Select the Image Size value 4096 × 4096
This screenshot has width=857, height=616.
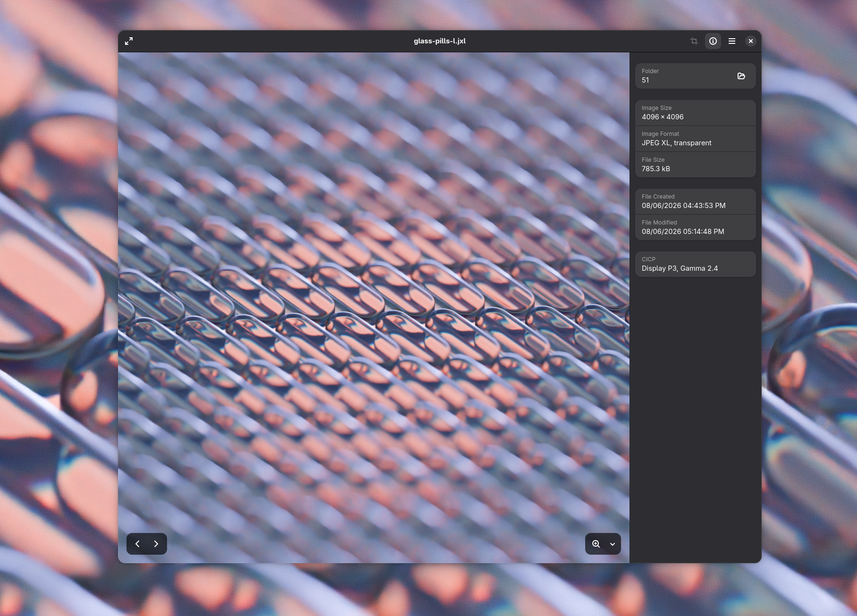point(663,117)
